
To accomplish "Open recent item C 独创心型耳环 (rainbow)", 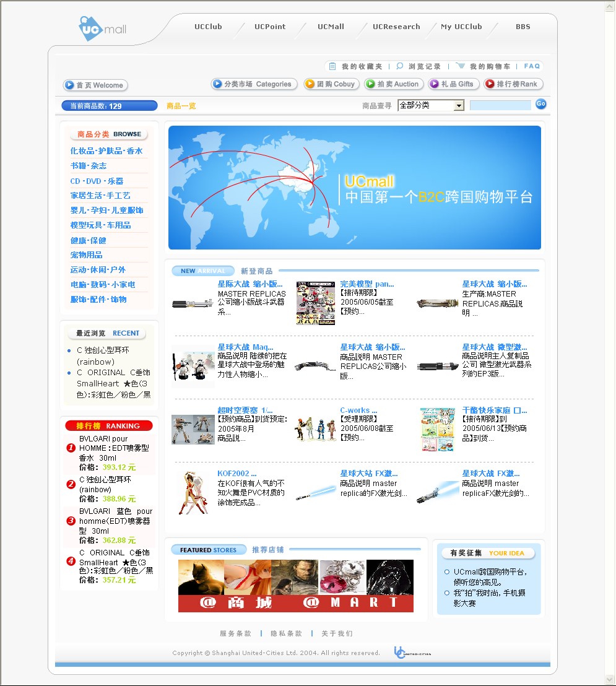I will coord(103,355).
